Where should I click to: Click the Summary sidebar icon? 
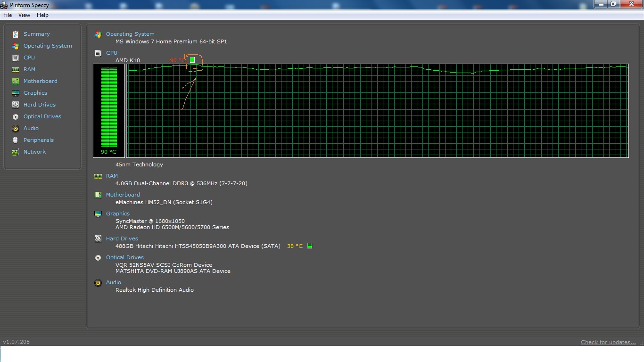pos(16,34)
